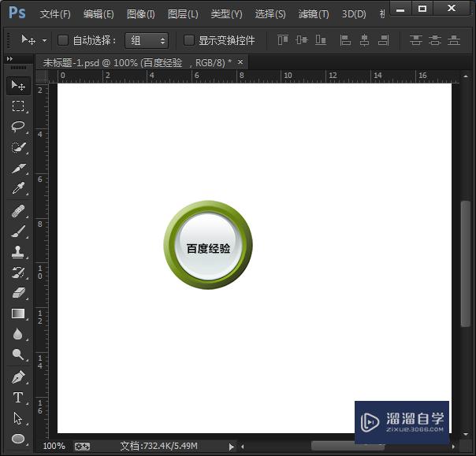Expand the toolbox double-arrow toggle
The width and height of the screenshot is (476, 456).
[x=9, y=58]
